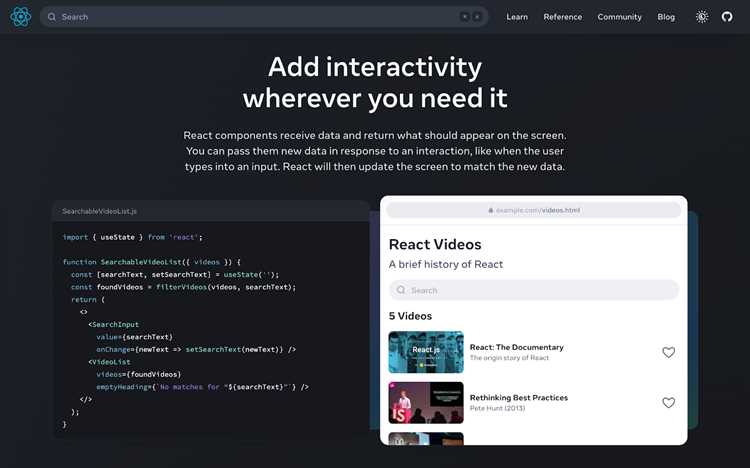The image size is (750, 468).
Task: Click 'The origin story of React' subtitle
Action: click(509, 357)
